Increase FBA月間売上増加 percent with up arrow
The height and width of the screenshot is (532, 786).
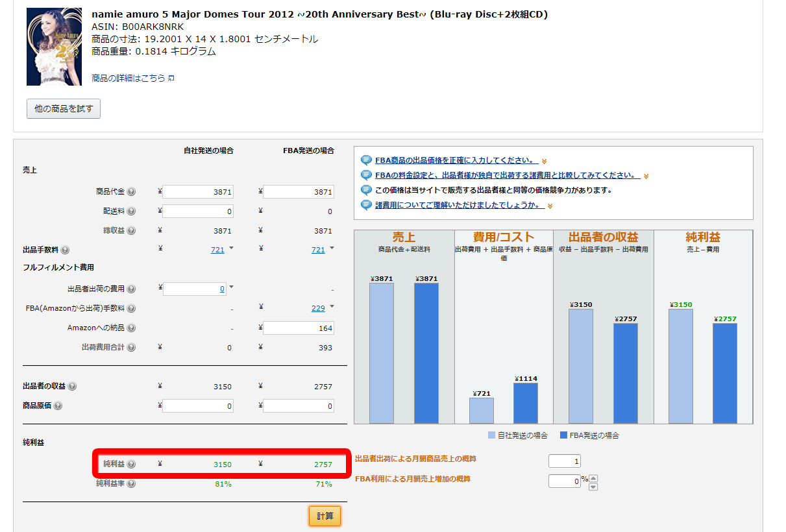[x=593, y=478]
